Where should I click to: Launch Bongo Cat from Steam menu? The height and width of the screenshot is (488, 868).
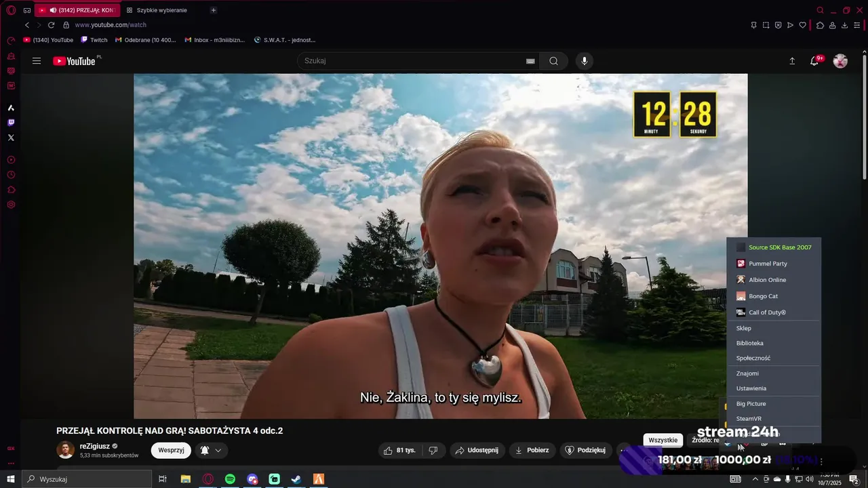click(774, 296)
